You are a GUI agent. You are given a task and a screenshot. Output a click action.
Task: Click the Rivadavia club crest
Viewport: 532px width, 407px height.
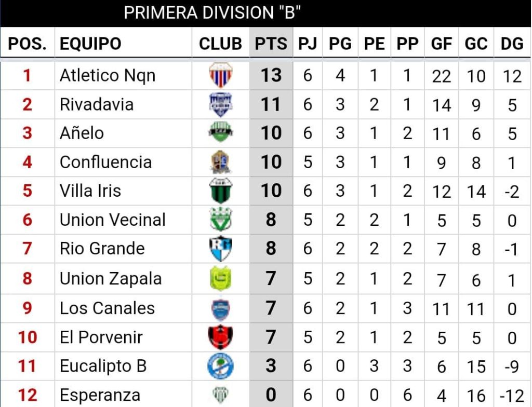[220, 104]
